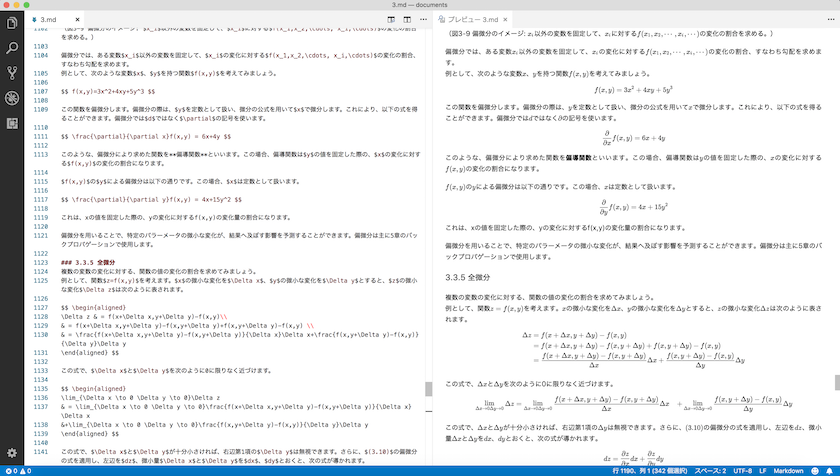This screenshot has height=476, width=840.
Task: Click the line and column indicator 行 1190
Action: click(649, 471)
